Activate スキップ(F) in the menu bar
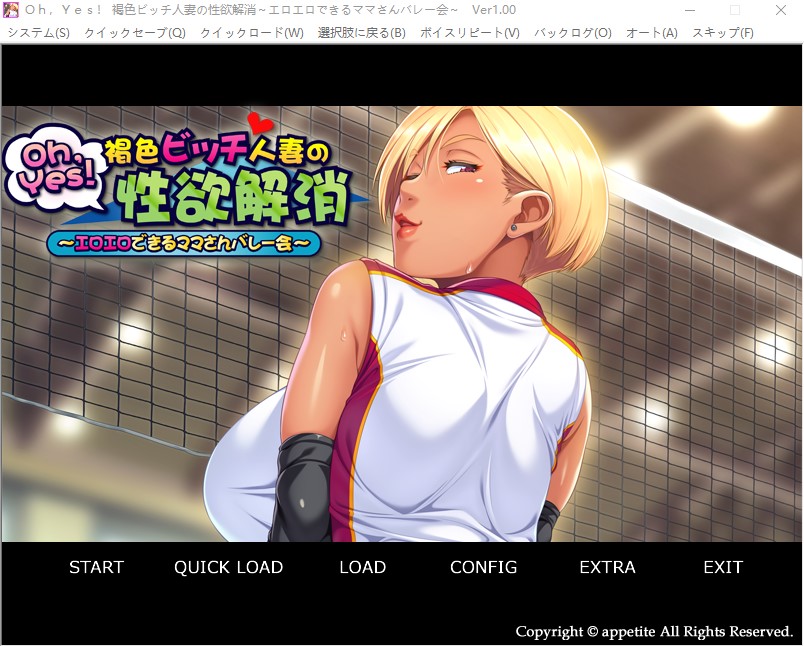804x646 pixels. (x=723, y=32)
